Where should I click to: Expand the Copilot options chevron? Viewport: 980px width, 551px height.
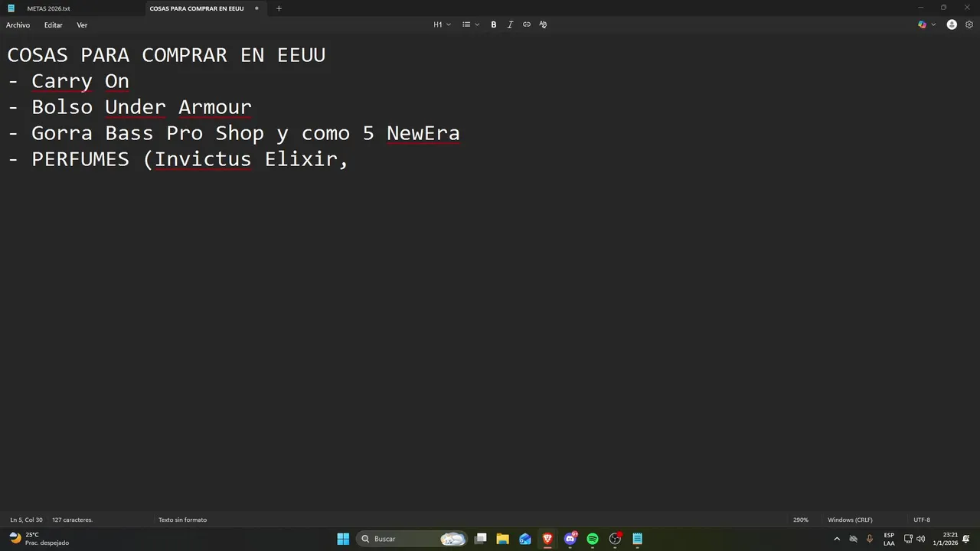[x=934, y=24]
